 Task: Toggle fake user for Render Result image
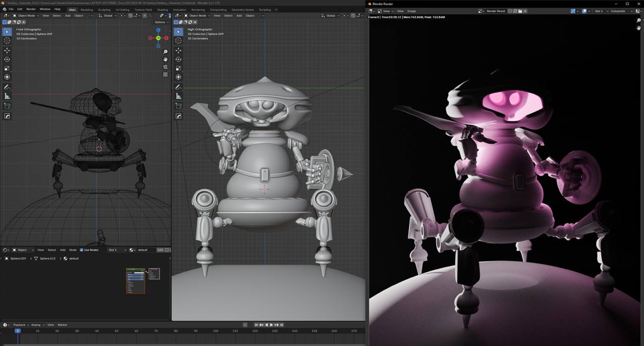(x=510, y=11)
